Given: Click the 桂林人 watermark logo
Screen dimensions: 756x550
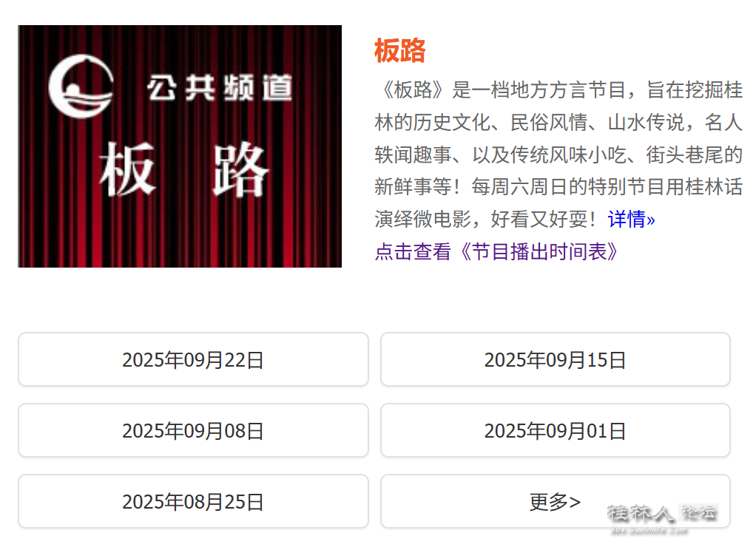Looking at the screenshot, I should pos(641,513).
